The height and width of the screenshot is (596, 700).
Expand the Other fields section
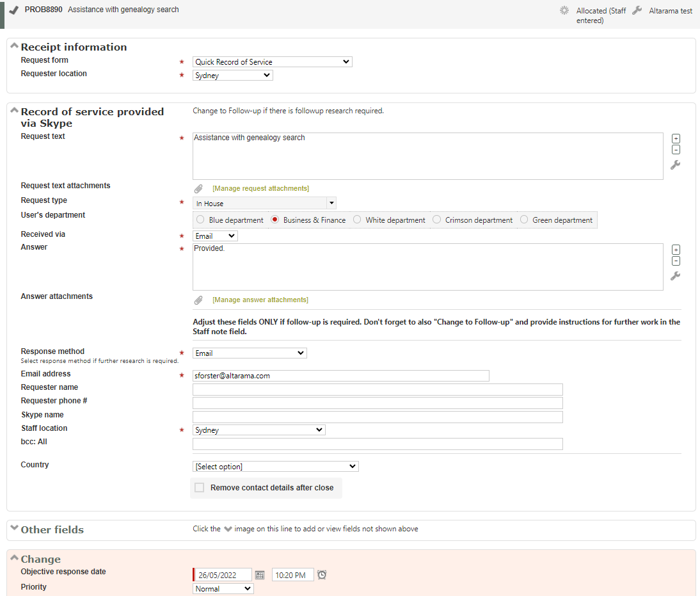tap(14, 528)
